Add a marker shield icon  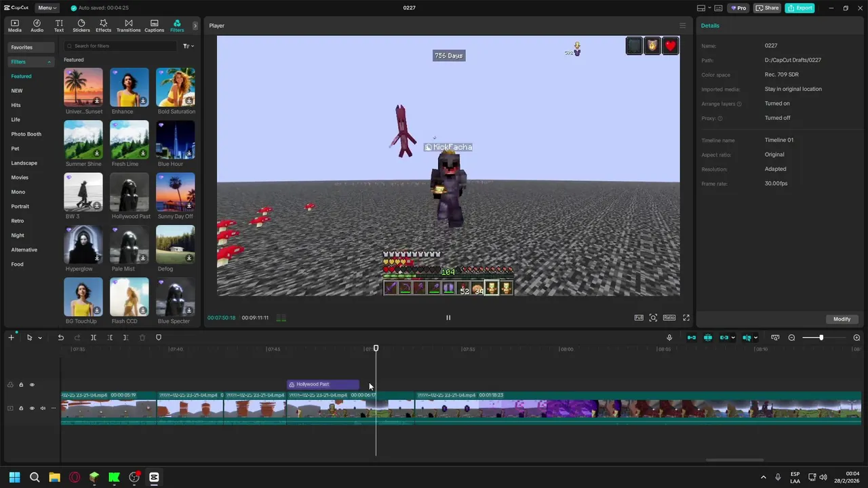tap(159, 338)
